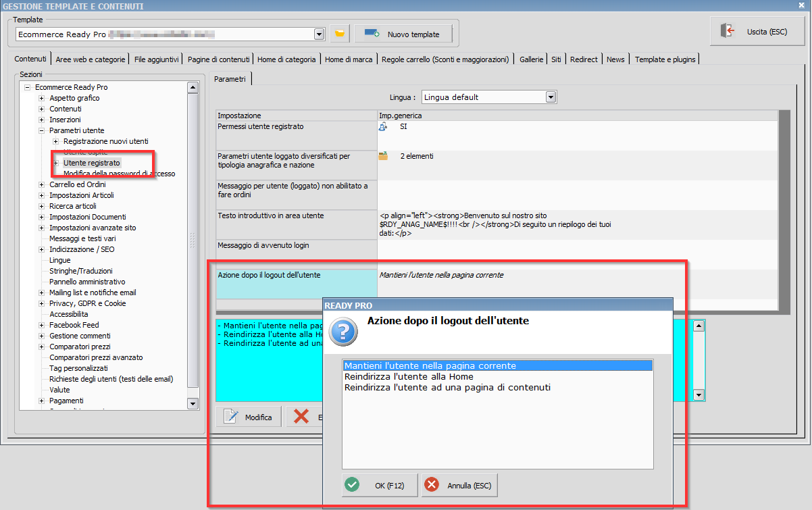
Task: Expand the Aspetto grafico tree node
Action: (41, 98)
